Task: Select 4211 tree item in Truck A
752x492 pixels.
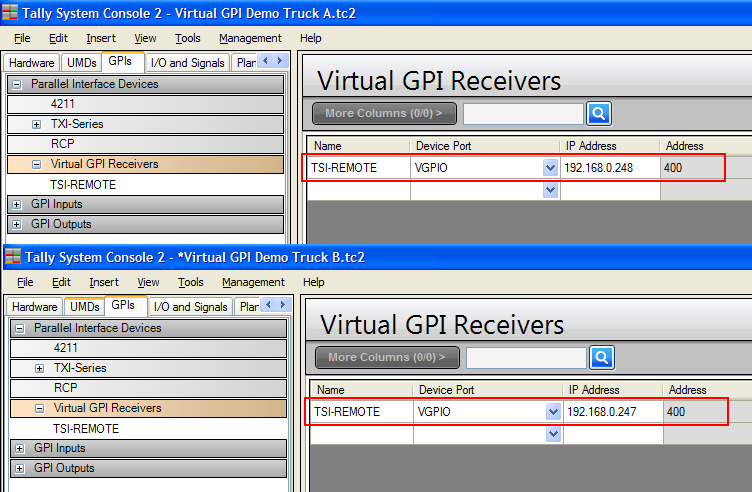Action: [145, 104]
